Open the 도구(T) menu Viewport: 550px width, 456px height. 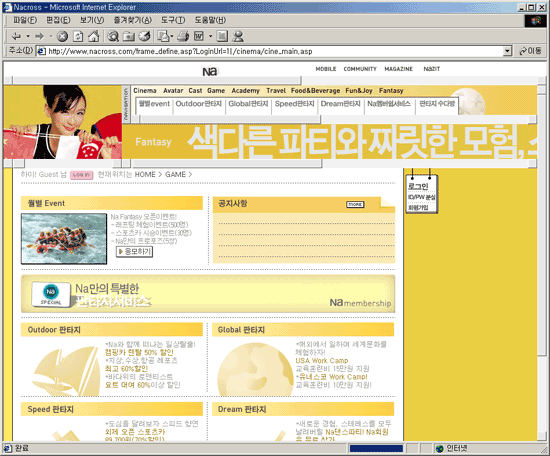[x=173, y=20]
